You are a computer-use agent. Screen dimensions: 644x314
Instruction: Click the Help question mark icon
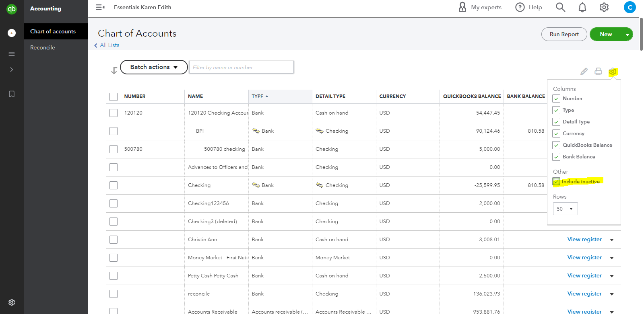click(520, 7)
